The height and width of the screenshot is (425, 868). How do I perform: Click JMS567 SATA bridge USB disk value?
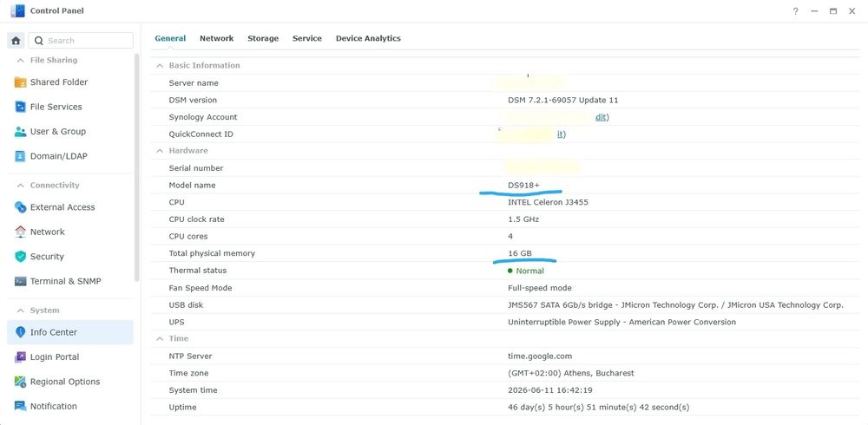[675, 305]
